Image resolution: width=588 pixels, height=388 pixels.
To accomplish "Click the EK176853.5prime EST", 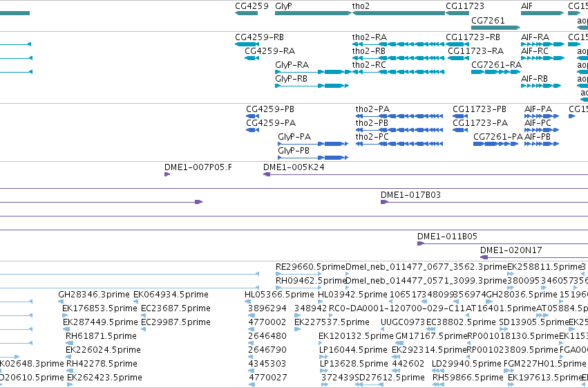I will tap(65, 315).
